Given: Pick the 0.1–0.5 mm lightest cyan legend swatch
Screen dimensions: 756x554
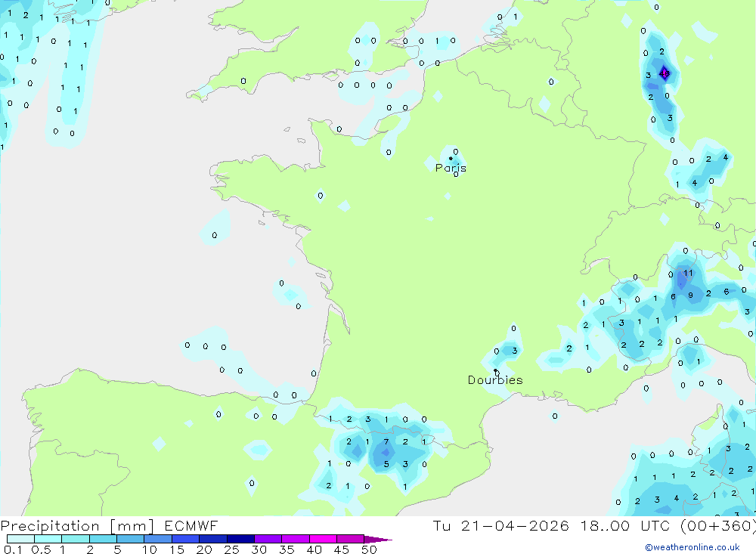Looking at the screenshot, I should pyautogui.click(x=20, y=539).
